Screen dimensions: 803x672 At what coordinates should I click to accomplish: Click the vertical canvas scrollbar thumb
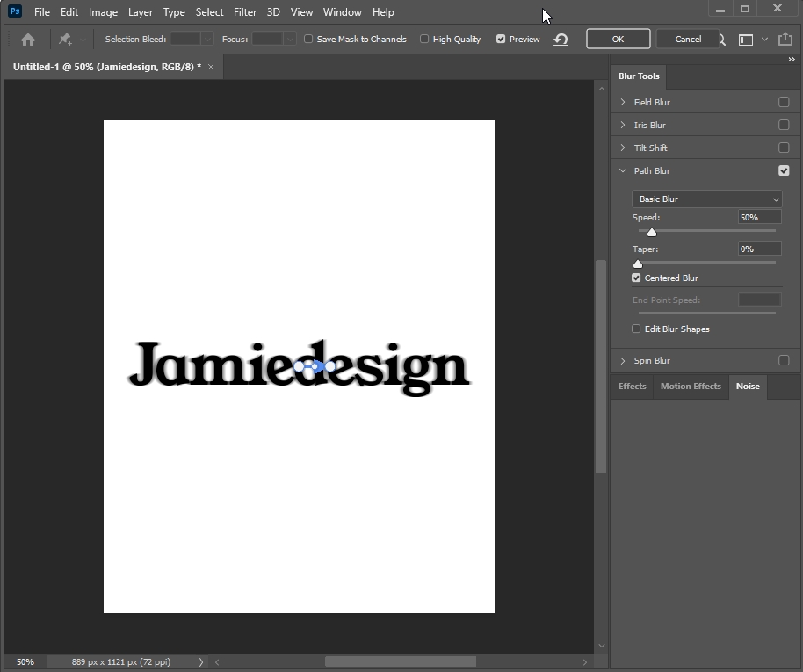click(601, 366)
